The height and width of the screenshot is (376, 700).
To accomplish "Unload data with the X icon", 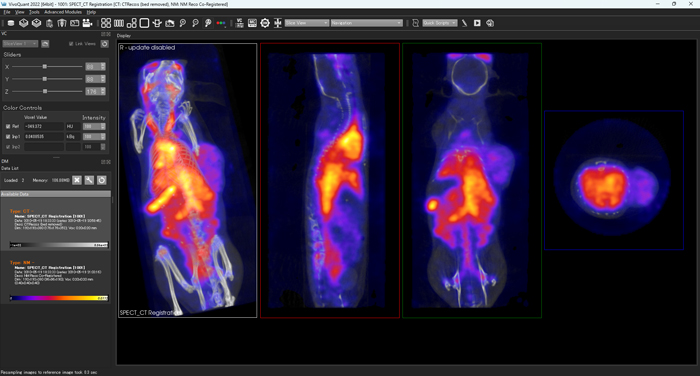I will coord(77,180).
